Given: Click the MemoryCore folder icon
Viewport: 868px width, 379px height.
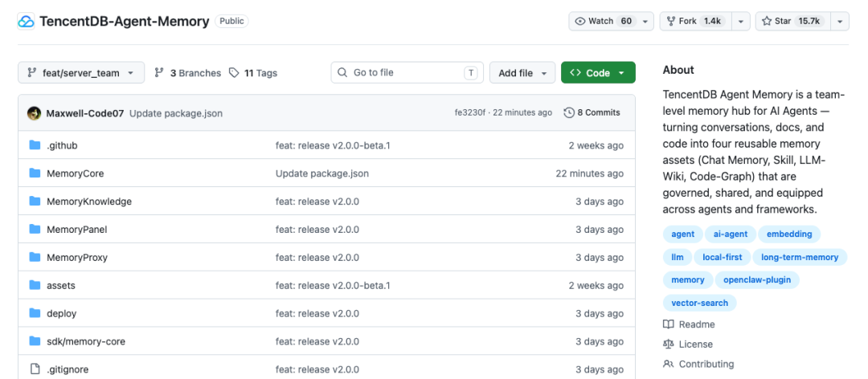Looking at the screenshot, I should [x=35, y=173].
